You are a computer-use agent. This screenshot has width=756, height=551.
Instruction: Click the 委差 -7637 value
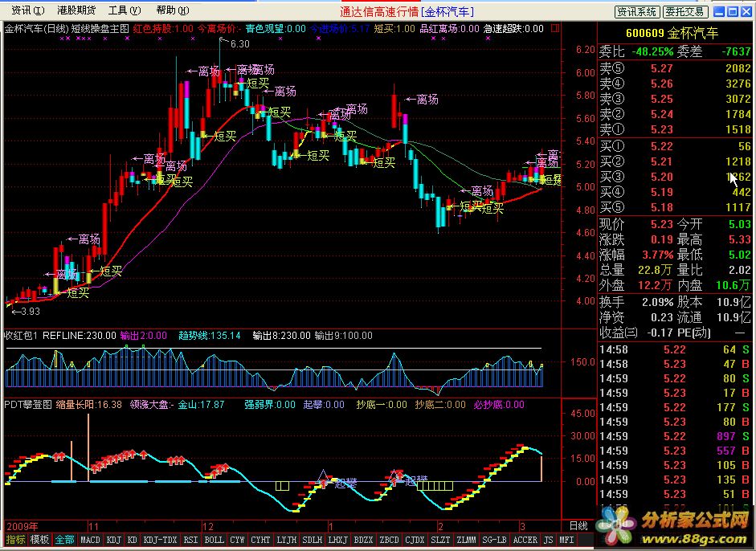[736, 51]
